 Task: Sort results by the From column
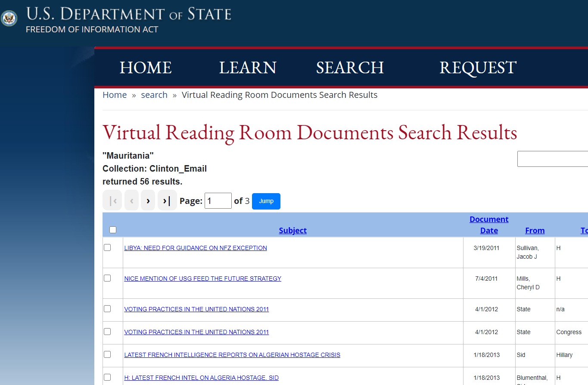point(535,230)
